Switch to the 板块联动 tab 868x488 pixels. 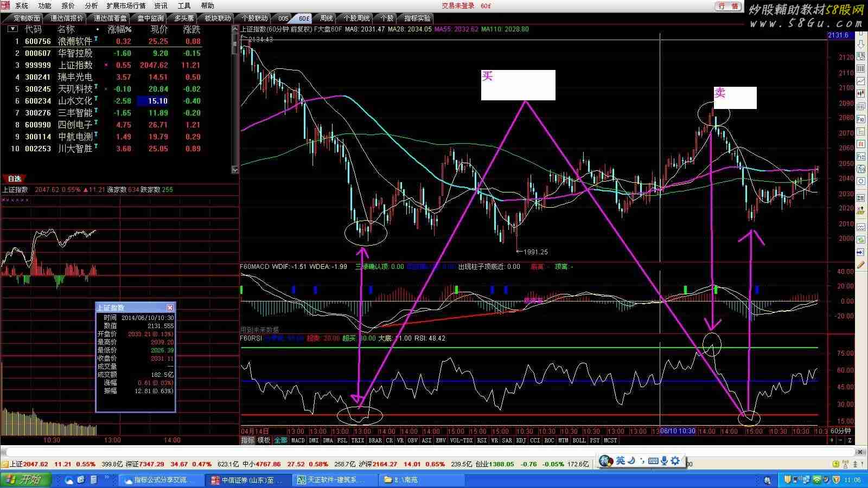tap(218, 18)
